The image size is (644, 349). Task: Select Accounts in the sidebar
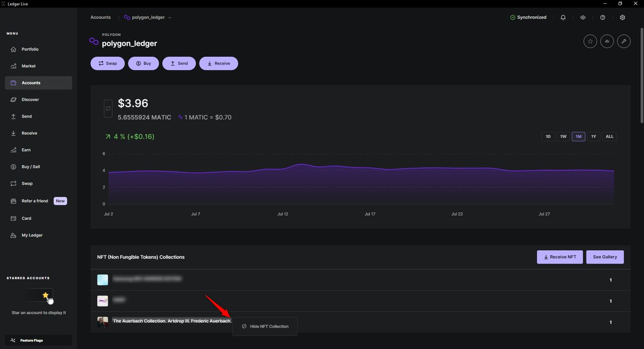coord(38,83)
